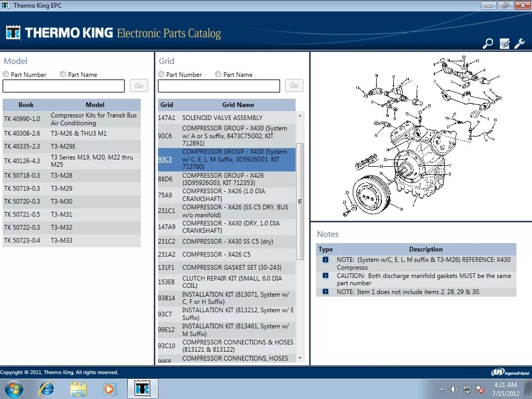
Task: Select Part Number radio in Model panel
Action: [x=6, y=74]
